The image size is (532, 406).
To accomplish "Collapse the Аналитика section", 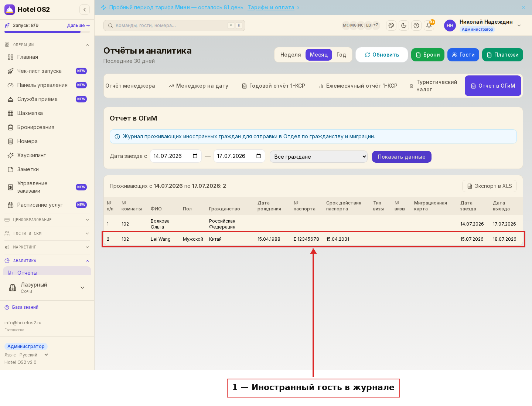I will tap(47, 261).
